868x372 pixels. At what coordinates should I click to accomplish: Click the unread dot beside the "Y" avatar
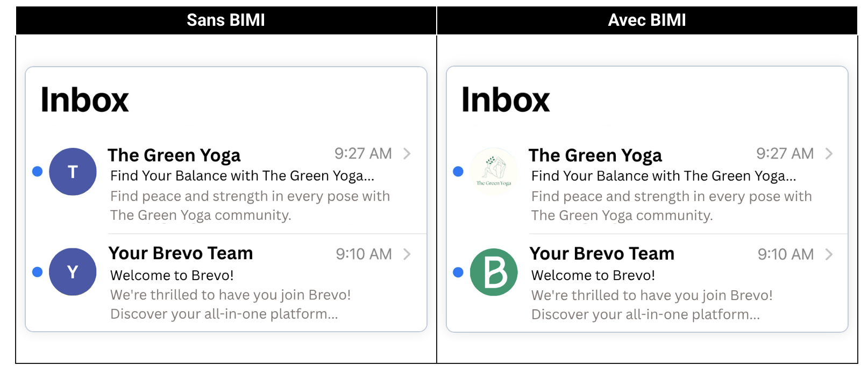[38, 271]
